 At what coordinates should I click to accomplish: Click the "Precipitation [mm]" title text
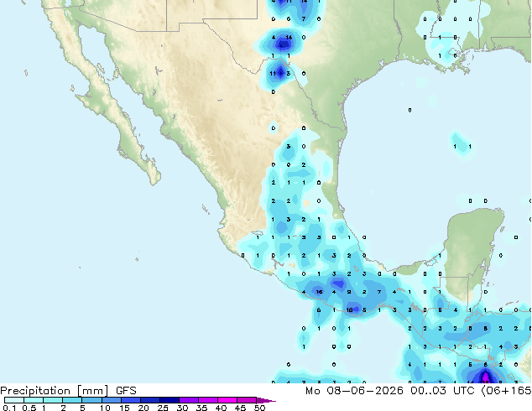click(x=55, y=391)
